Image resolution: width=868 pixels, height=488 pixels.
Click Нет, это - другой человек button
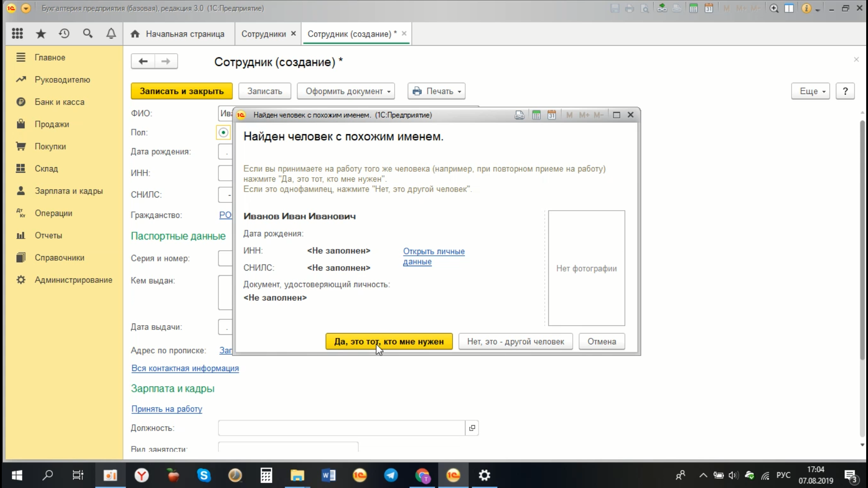(x=515, y=342)
